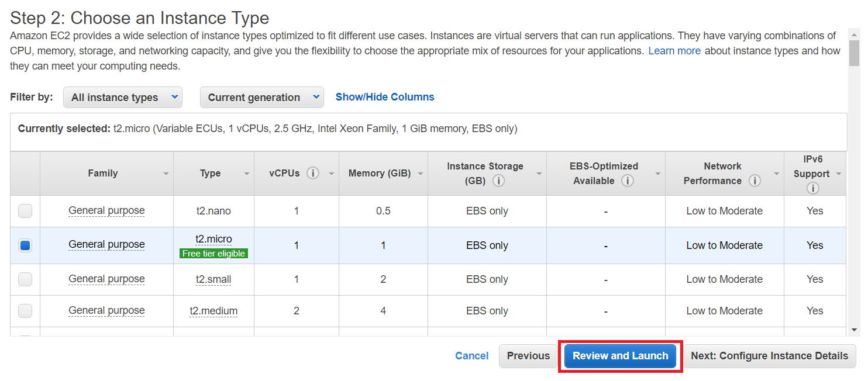Image resolution: width=868 pixels, height=381 pixels.
Task: Open the IPv6 Support column sort arrow
Action: [x=838, y=174]
